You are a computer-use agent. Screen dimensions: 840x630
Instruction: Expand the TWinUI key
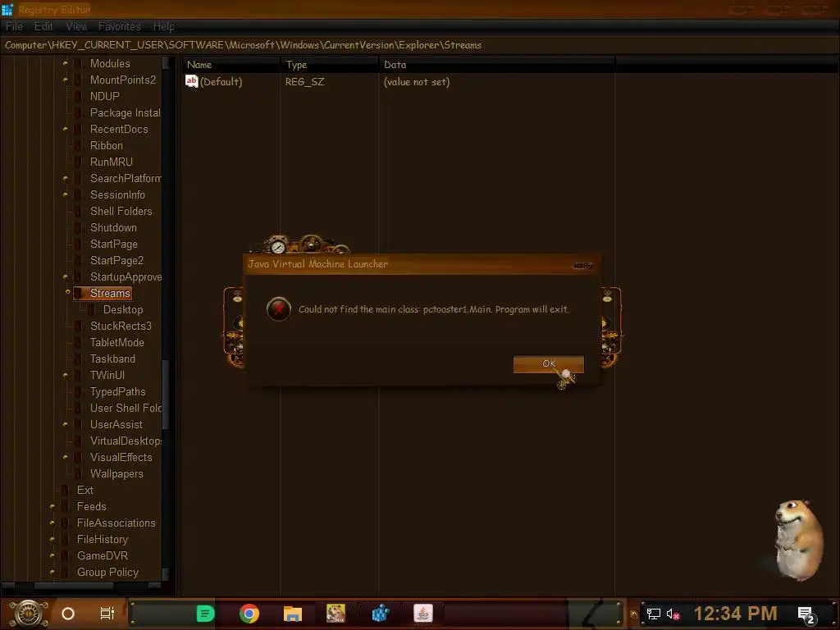[66, 375]
